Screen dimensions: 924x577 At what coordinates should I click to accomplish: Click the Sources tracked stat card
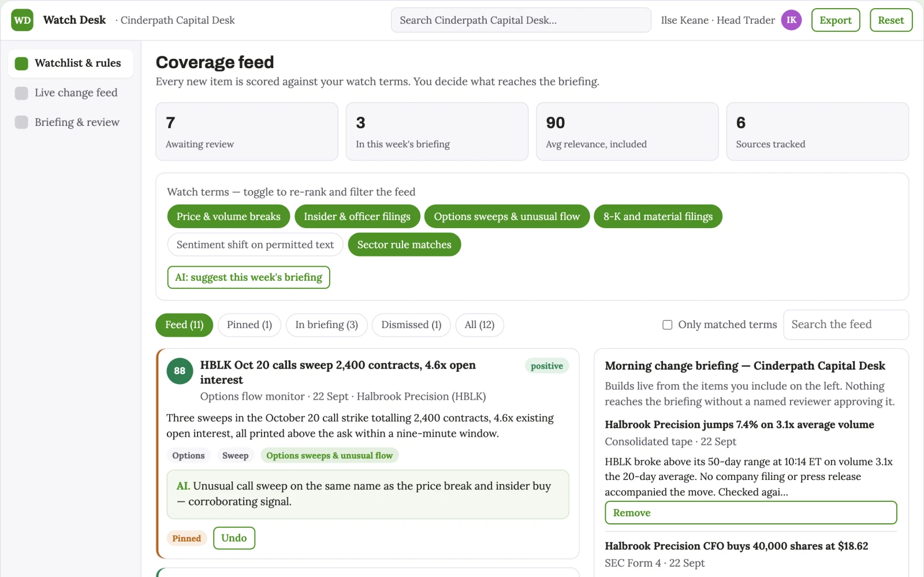817,132
